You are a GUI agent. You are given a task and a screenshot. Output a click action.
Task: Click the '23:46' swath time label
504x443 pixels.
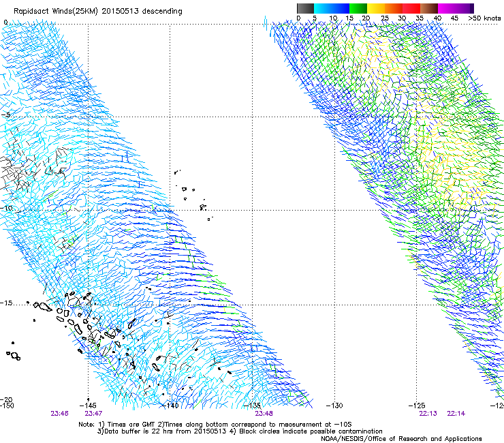[x=59, y=414]
